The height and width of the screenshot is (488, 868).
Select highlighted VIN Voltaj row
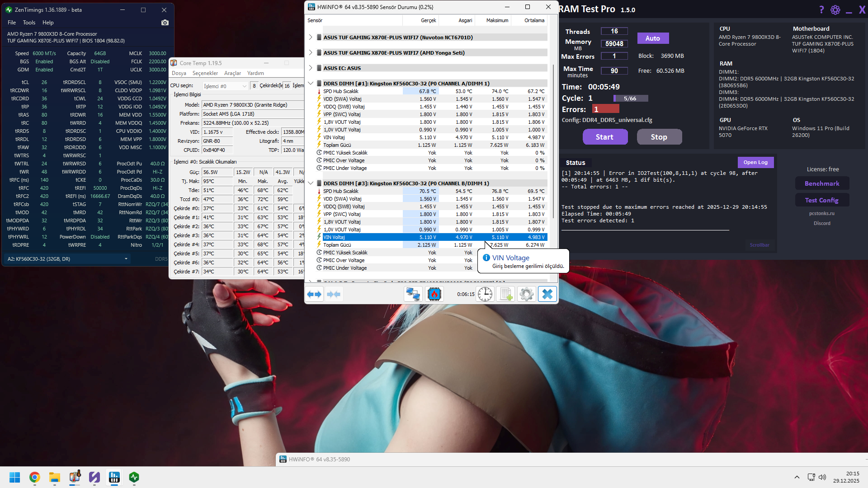[427, 237]
